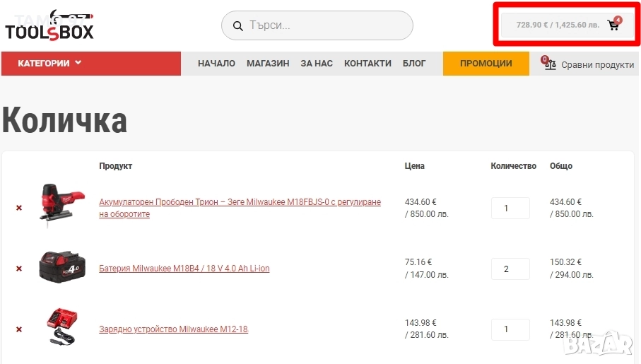The width and height of the screenshot is (641, 364).
Task: Open the БЛОГ section
Action: [414, 63]
